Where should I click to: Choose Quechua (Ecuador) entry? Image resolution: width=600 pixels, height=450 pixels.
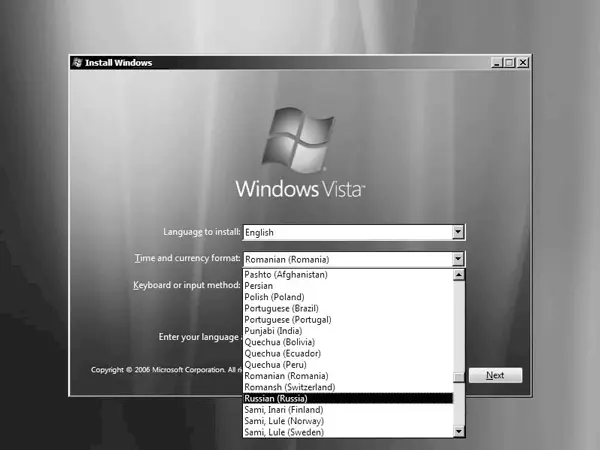[x=348, y=353]
